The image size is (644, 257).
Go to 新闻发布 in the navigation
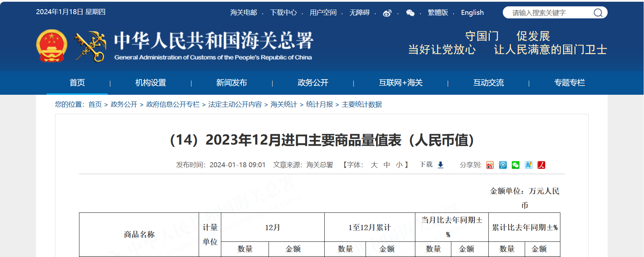[x=231, y=83]
